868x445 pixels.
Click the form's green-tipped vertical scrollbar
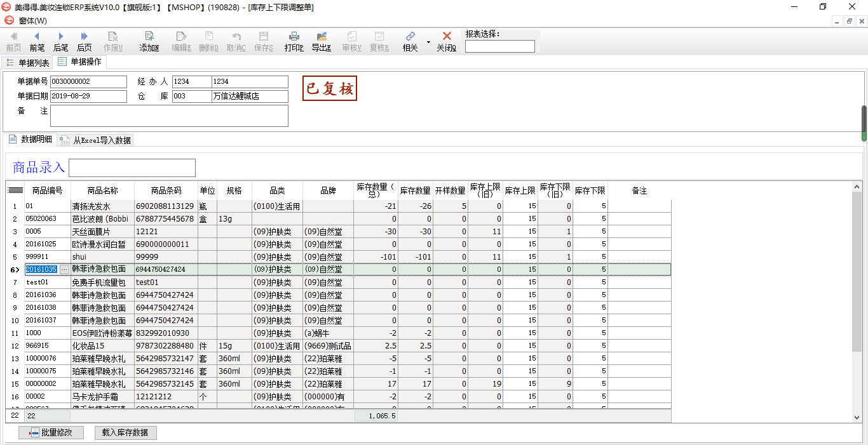click(x=864, y=123)
